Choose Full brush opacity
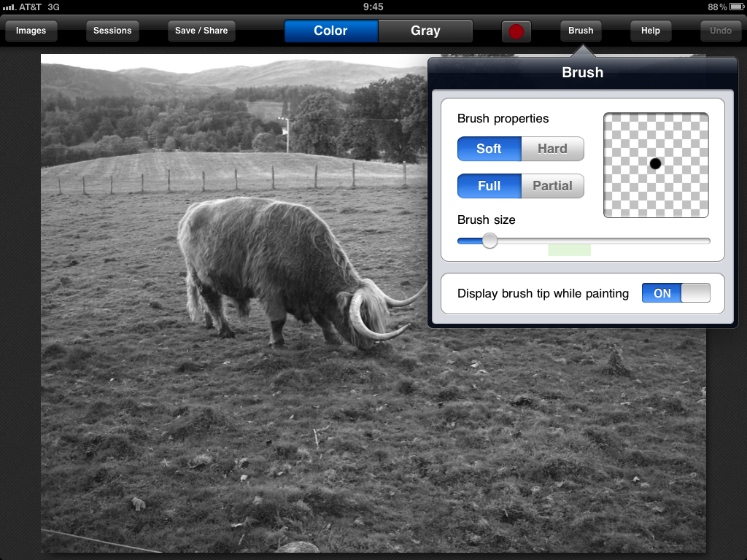This screenshot has width=747, height=560. pyautogui.click(x=489, y=186)
